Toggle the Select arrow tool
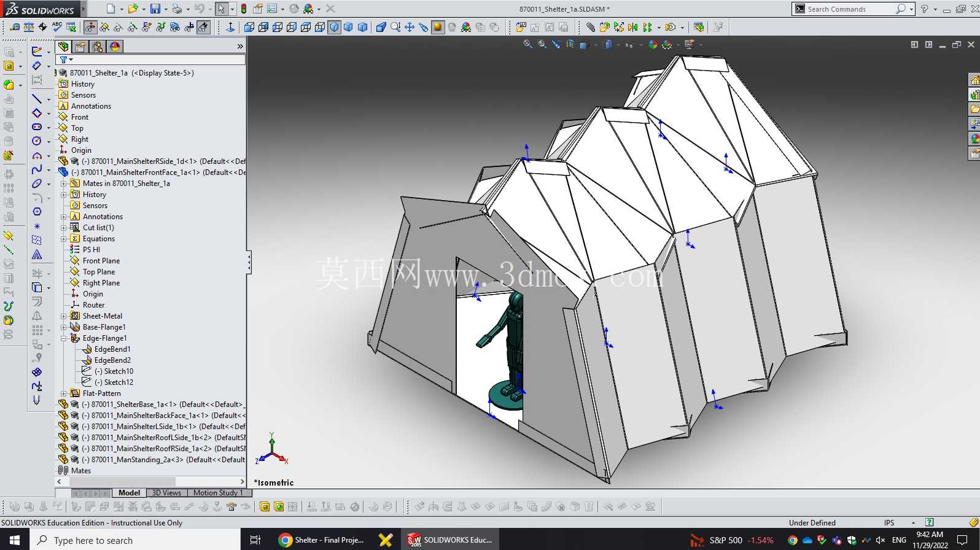 click(x=221, y=9)
